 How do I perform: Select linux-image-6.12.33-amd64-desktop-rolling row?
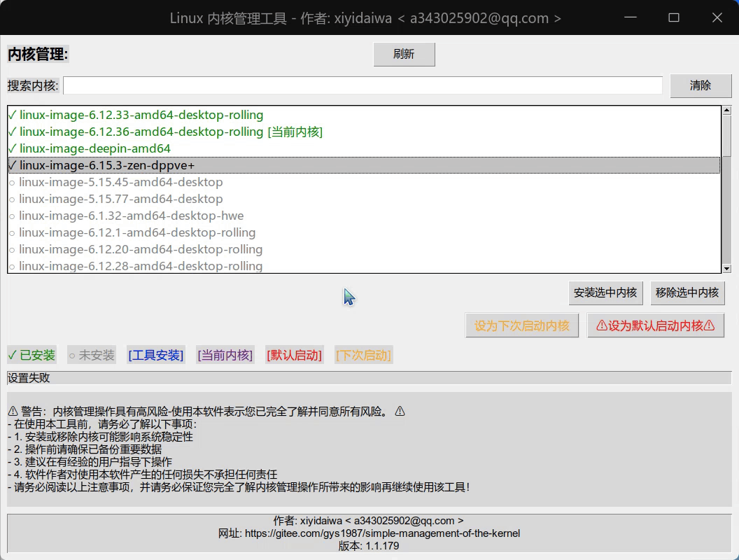[x=364, y=115]
